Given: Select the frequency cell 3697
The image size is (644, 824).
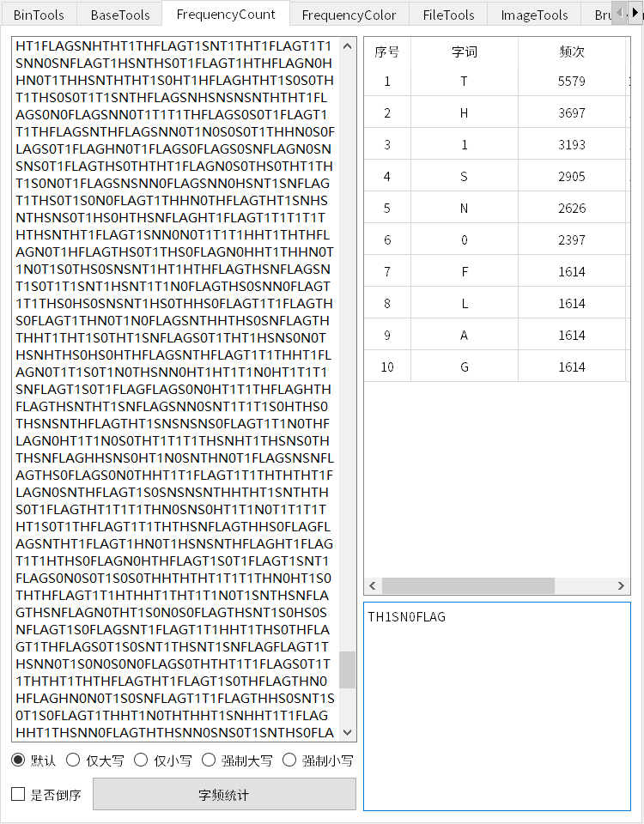Looking at the screenshot, I should point(572,112).
